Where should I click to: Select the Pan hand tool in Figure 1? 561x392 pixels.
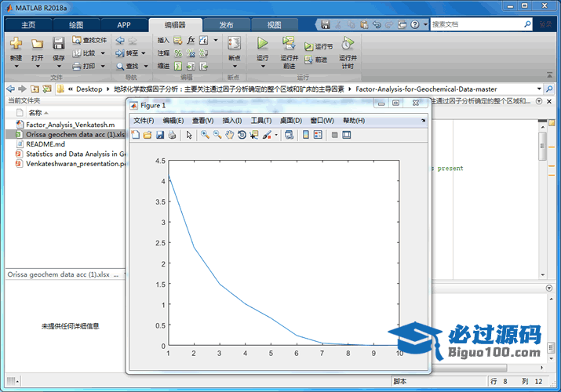(229, 135)
